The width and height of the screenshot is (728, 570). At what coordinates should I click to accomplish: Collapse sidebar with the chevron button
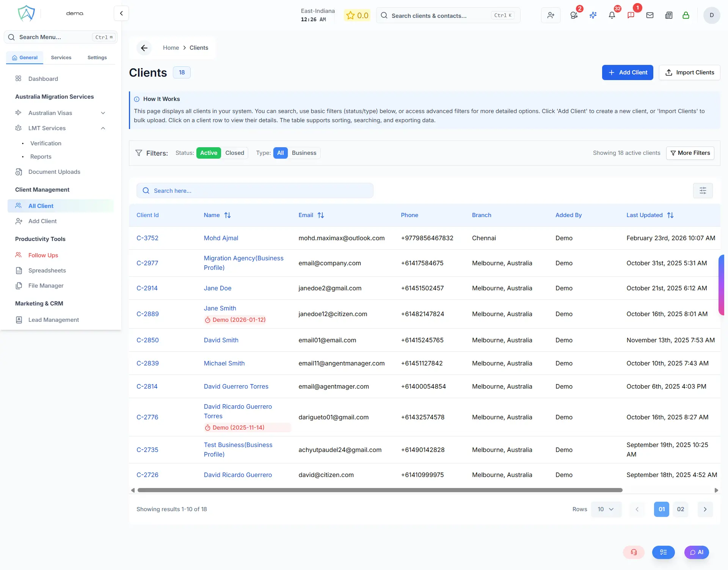121,14
